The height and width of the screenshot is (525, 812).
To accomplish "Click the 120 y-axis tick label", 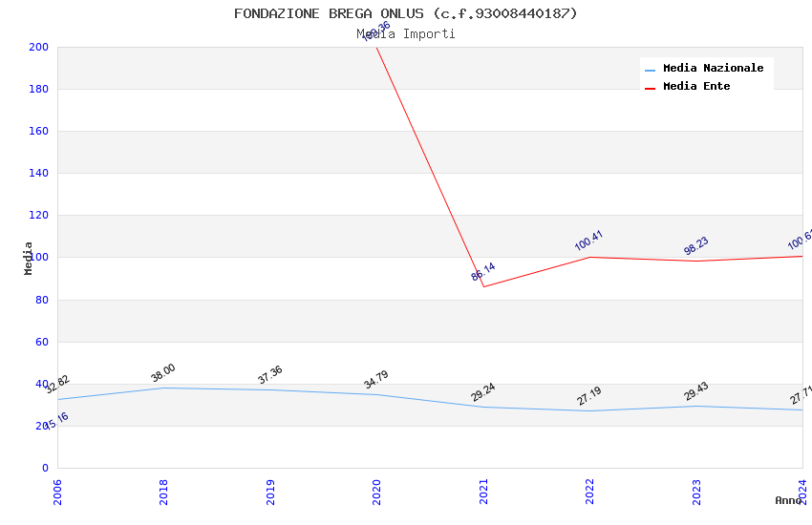I will [x=38, y=215].
